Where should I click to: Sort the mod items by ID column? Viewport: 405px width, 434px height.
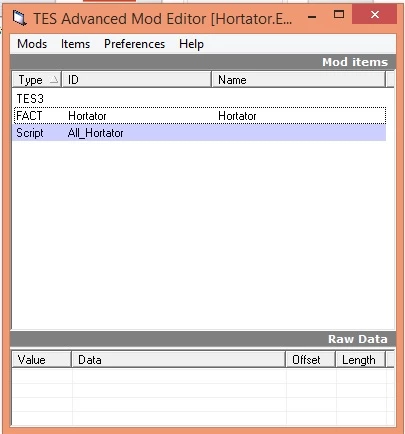[x=137, y=80]
